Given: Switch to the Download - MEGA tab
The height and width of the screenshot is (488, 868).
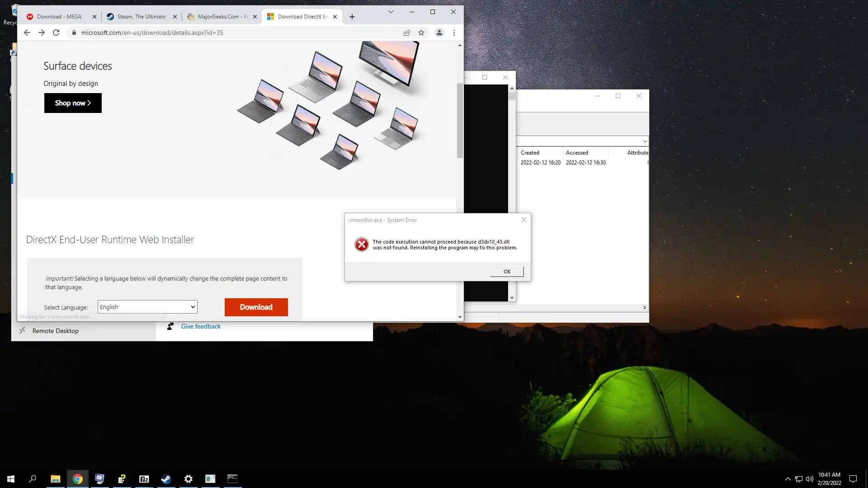Looking at the screenshot, I should (x=59, y=17).
